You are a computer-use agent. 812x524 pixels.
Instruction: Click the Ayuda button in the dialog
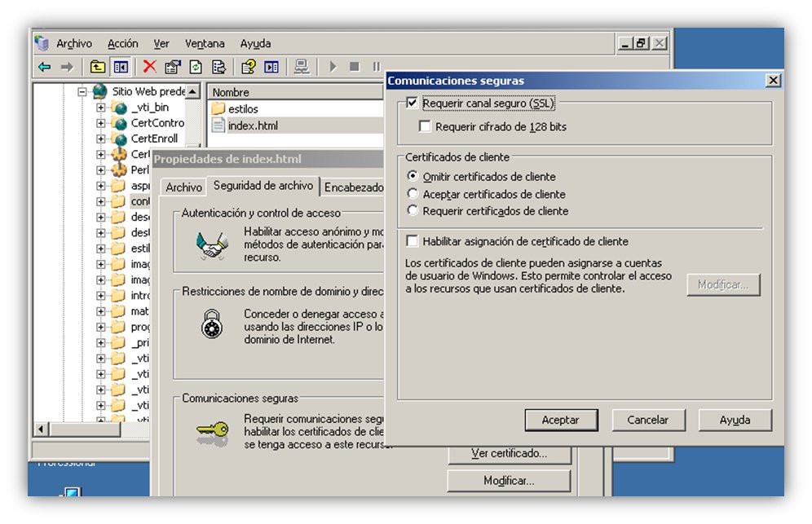point(735,420)
